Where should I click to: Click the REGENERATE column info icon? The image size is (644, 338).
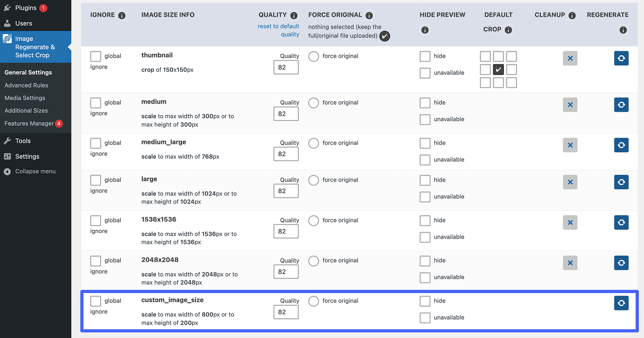pos(623,30)
